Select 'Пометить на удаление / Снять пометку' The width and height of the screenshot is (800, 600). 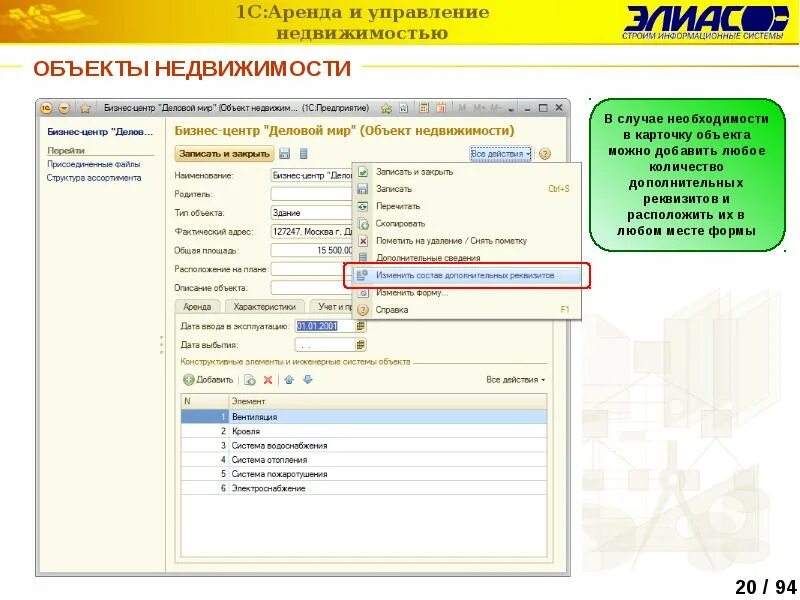pos(467,241)
